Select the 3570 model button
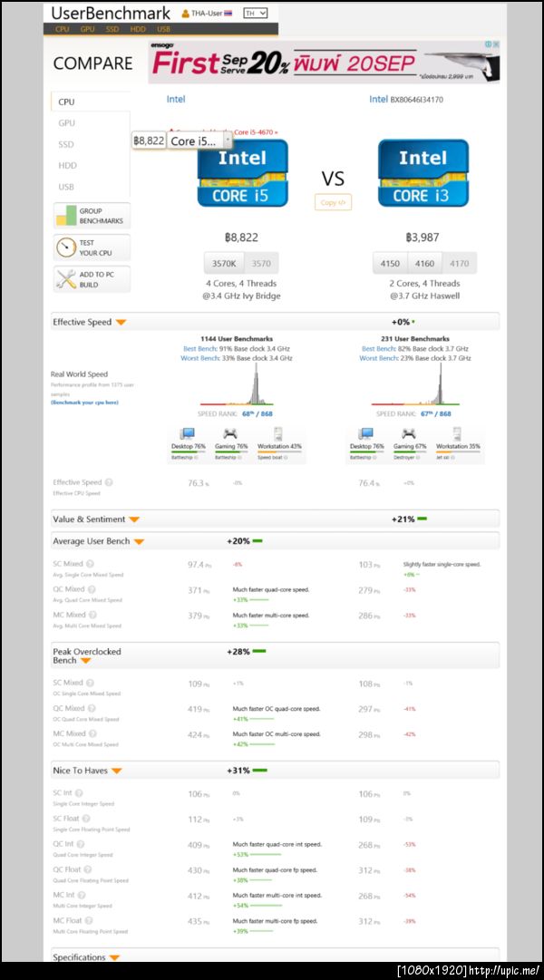544x980 pixels. click(261, 263)
